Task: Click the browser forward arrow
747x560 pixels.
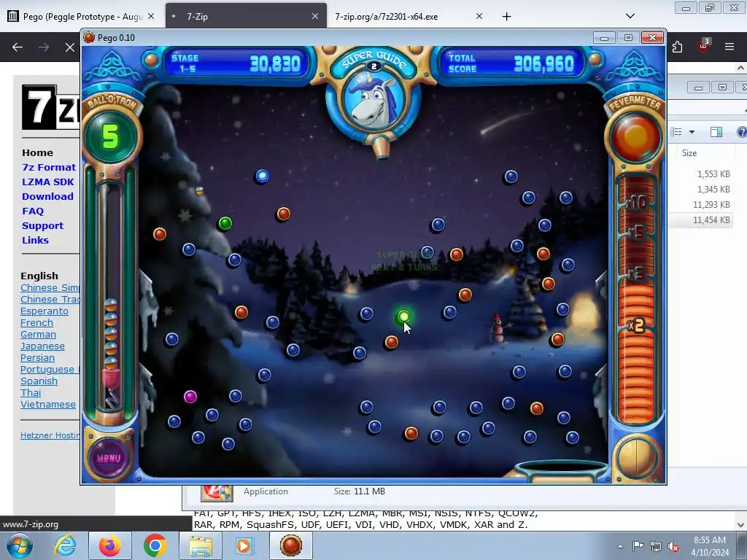Action: pos(44,47)
